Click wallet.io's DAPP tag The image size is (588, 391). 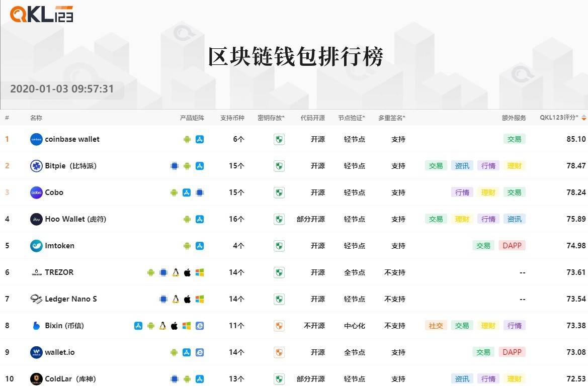(x=512, y=352)
